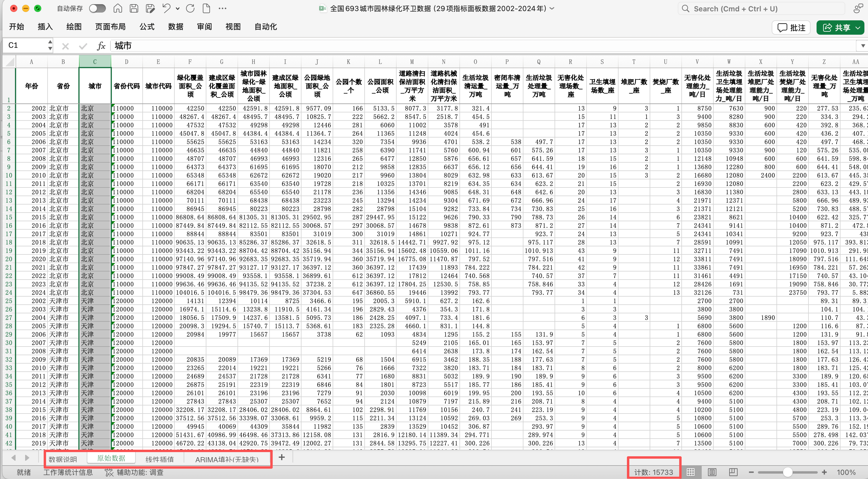Click the Redo circular arrow icon
The image size is (868, 479).
coord(191,8)
